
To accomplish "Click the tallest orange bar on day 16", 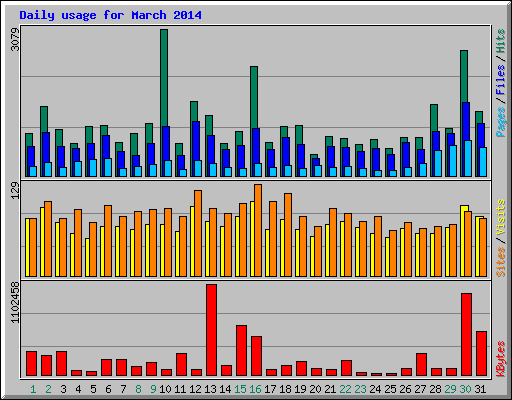I will (x=258, y=230).
